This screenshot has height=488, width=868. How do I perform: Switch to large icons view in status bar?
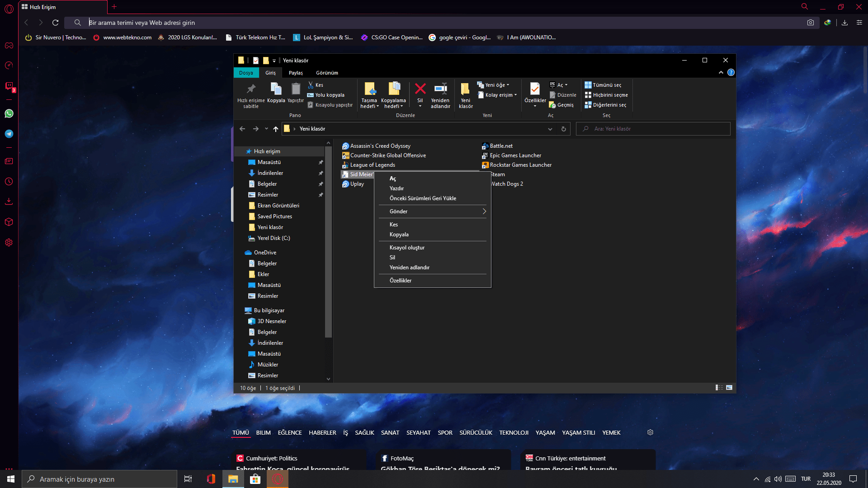[729, 388]
